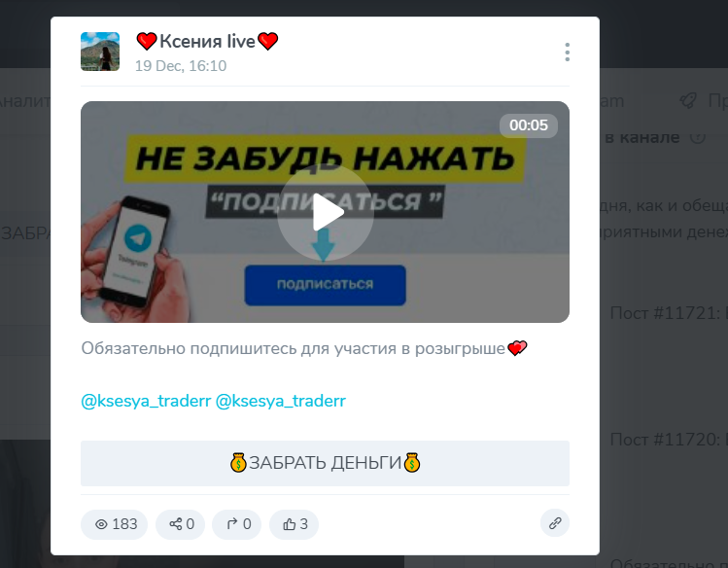Click the post date 19 Dec, 16:10
This screenshot has height=568, width=728.
[x=181, y=66]
